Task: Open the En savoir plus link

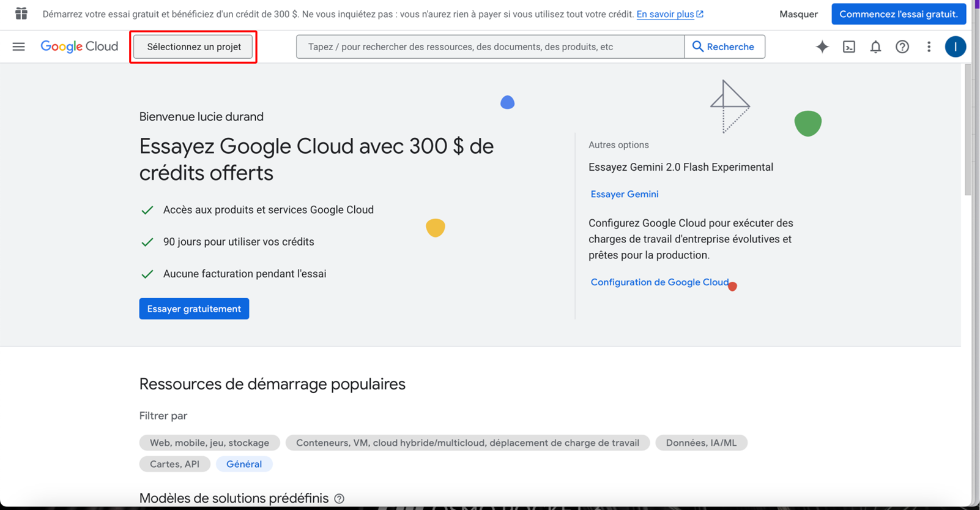Action: point(665,14)
